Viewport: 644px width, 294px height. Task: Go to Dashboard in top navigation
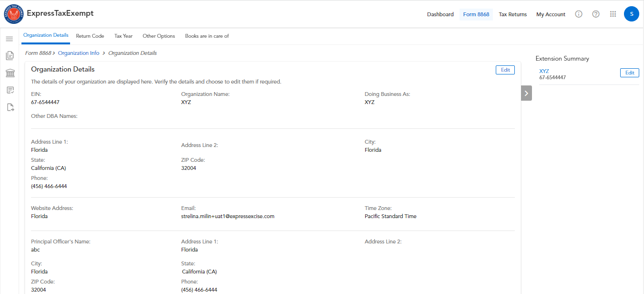point(440,14)
